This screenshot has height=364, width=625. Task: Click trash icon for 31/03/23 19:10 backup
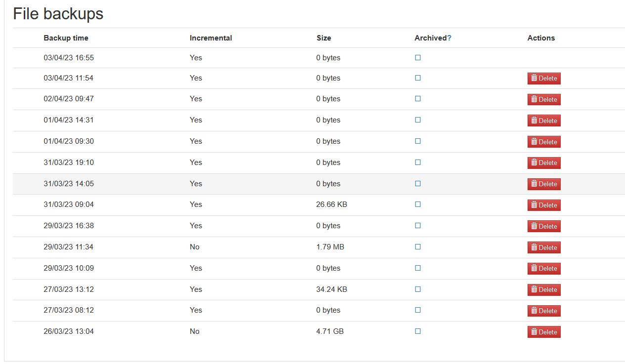click(x=534, y=162)
